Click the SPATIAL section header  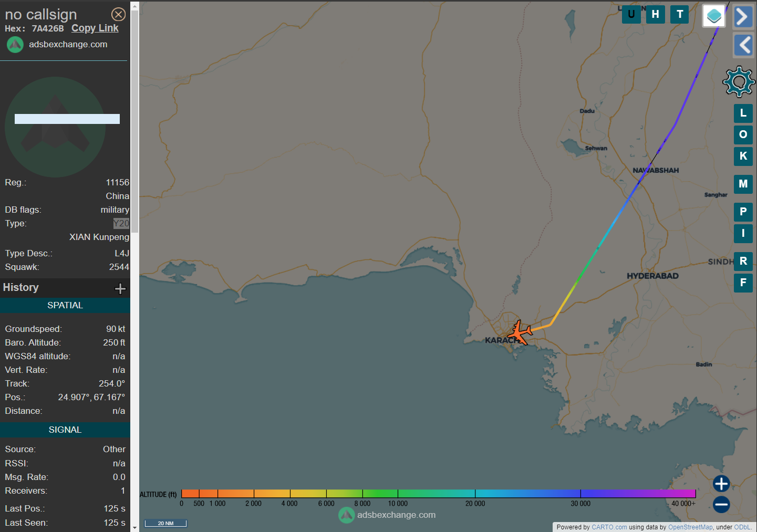(65, 305)
